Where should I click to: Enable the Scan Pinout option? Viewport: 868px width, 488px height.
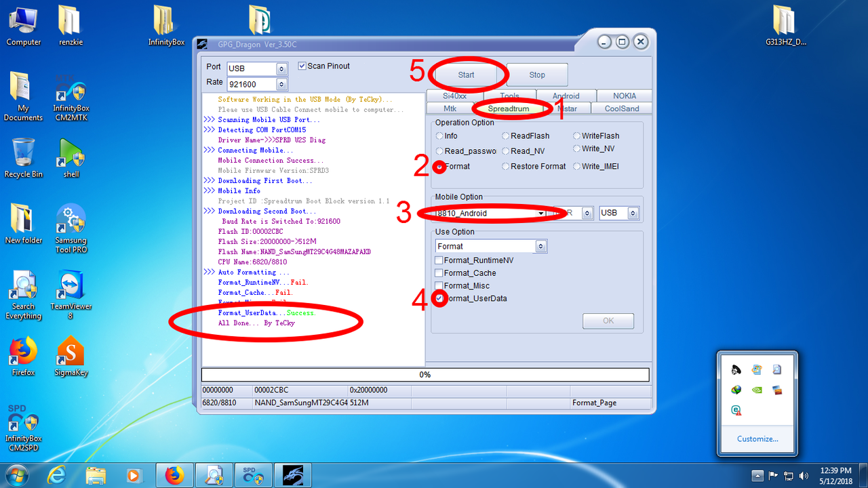click(x=302, y=66)
